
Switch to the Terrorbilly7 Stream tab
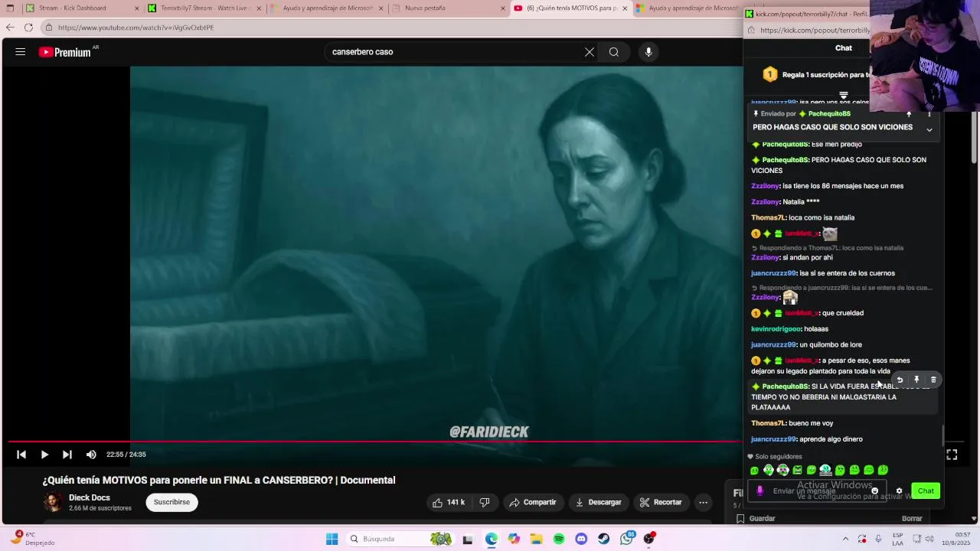click(x=204, y=8)
